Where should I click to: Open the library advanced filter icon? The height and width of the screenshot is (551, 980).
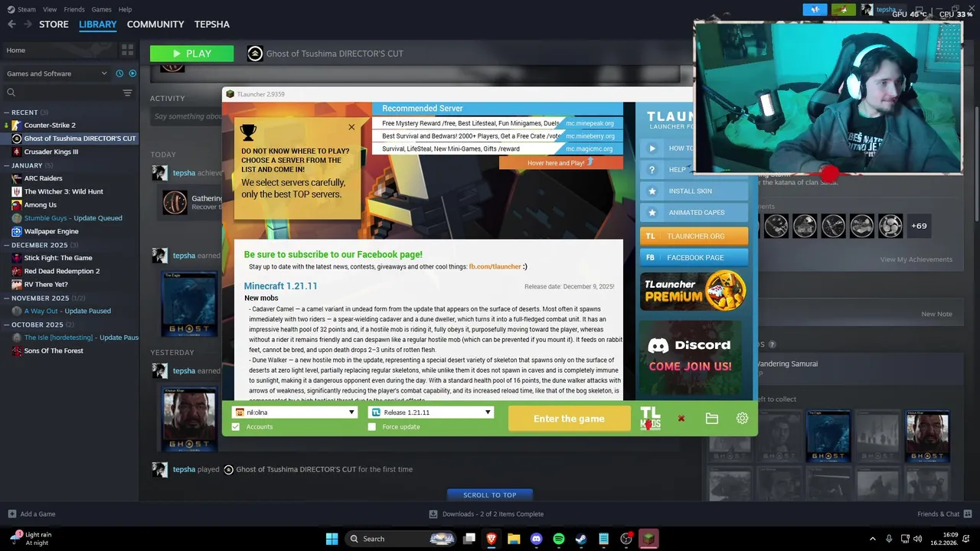click(x=127, y=93)
